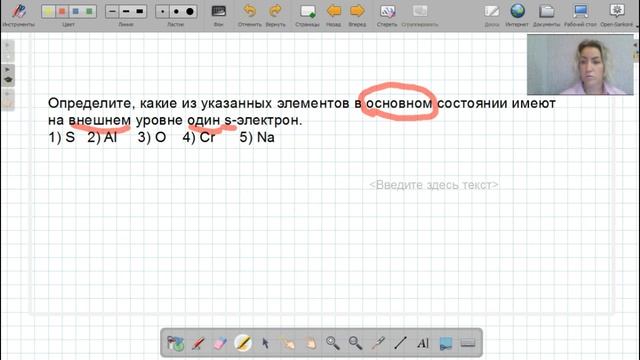Expand the top tab on left sidebar

click(x=8, y=50)
